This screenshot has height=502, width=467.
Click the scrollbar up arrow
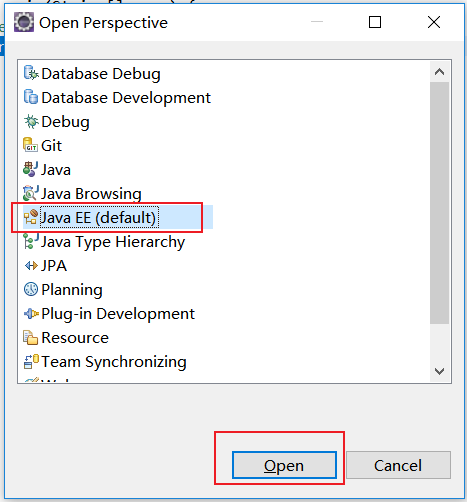coord(439,72)
